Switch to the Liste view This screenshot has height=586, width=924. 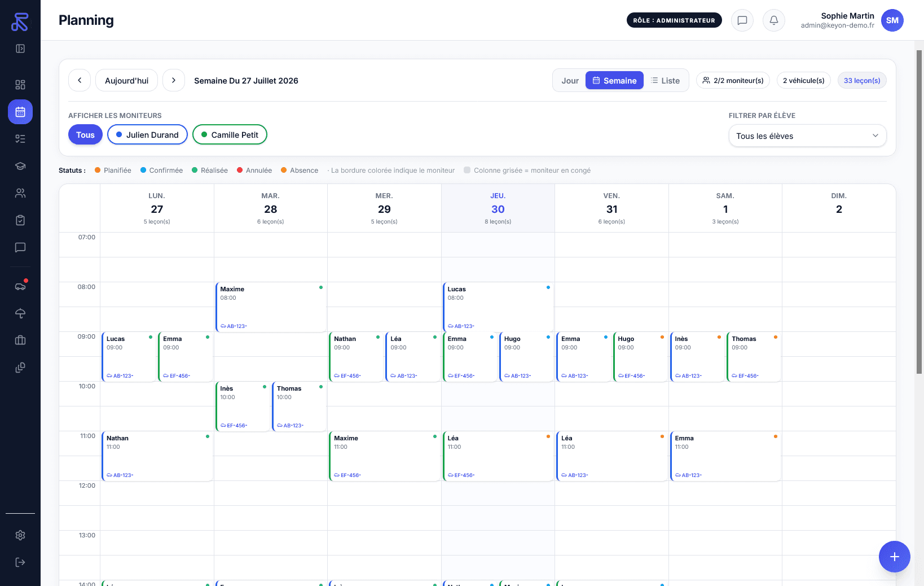click(x=665, y=81)
